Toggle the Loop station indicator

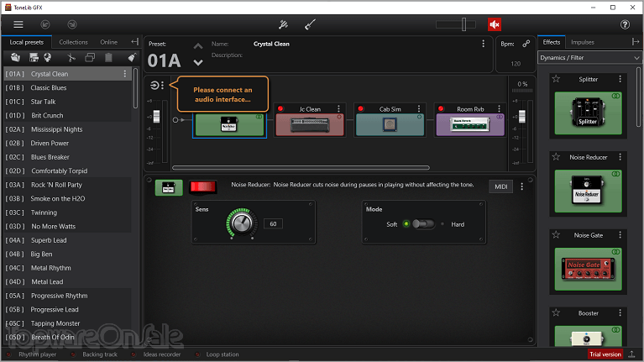tap(197, 354)
